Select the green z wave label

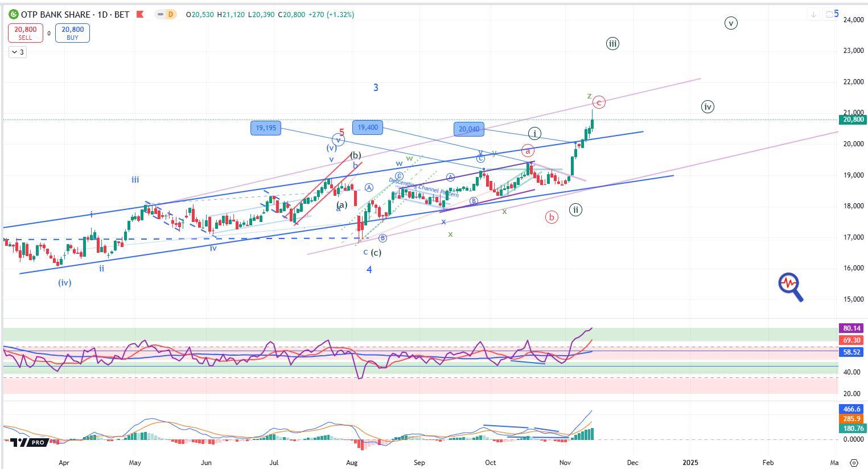[x=589, y=96]
